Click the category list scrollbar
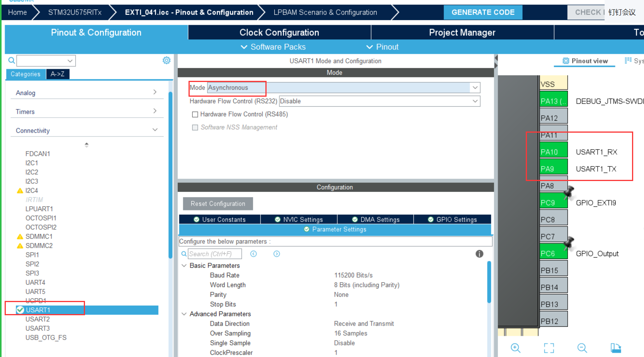 click(170, 175)
